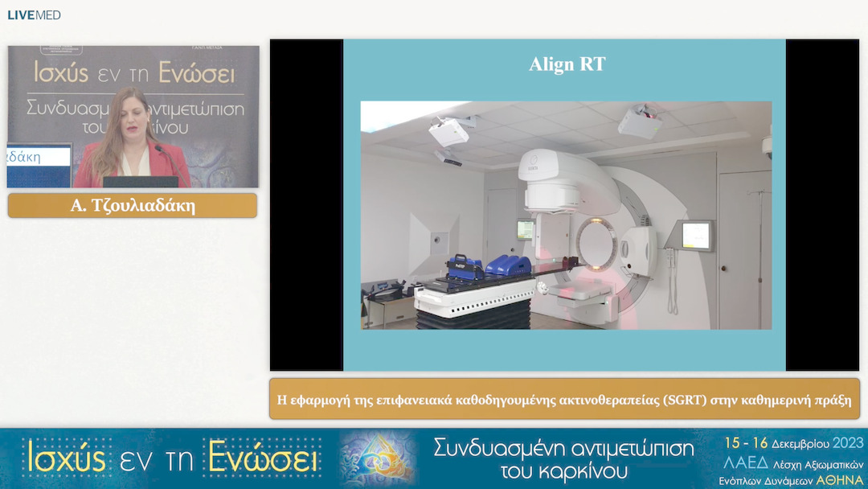Select the speaker name Α. Τζουλιαδάκη label
Viewport: 868px width, 489px height.
point(133,205)
